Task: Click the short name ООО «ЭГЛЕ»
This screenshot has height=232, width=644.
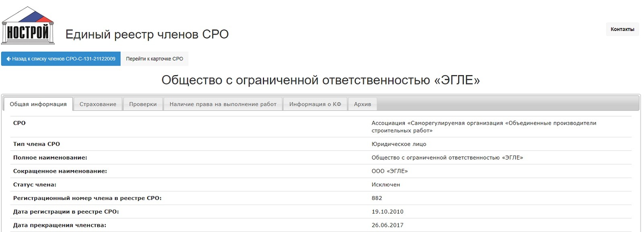Action: click(389, 171)
